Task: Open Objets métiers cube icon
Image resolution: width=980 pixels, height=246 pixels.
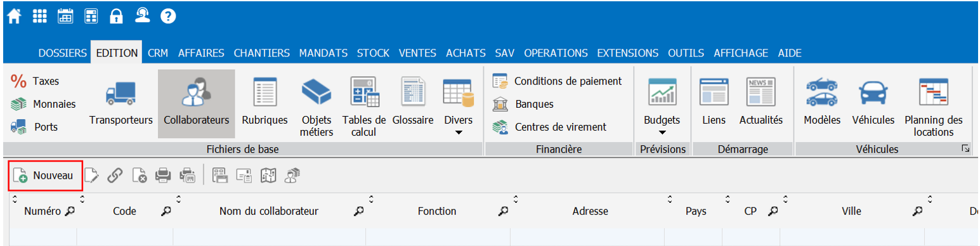Action: click(x=317, y=93)
